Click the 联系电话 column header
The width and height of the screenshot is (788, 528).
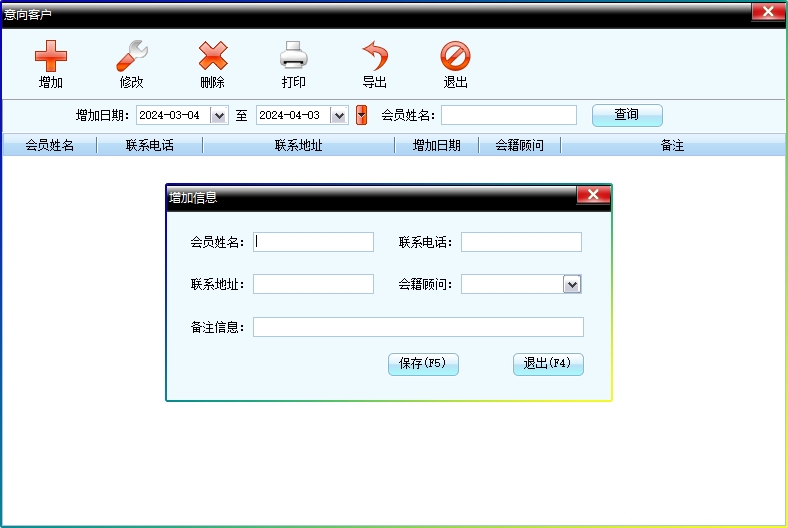pos(150,146)
